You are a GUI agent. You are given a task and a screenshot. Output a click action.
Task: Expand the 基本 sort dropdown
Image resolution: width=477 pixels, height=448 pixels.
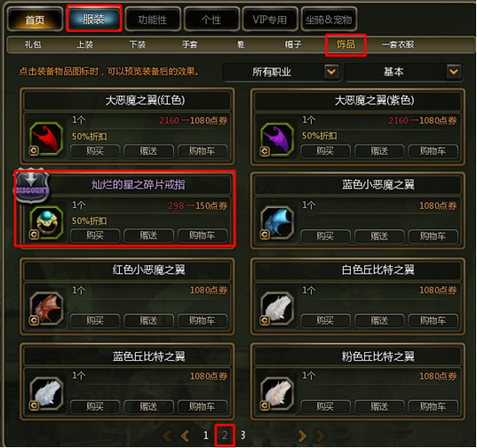(454, 72)
